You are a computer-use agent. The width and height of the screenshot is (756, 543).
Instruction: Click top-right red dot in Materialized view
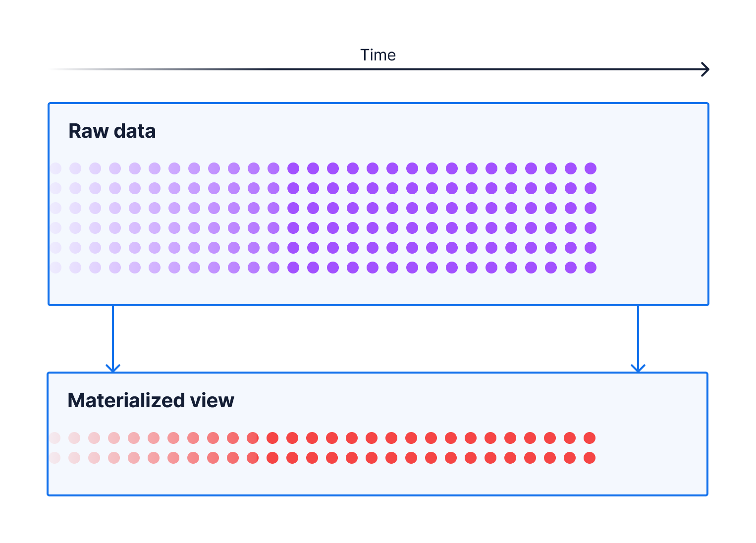[x=590, y=438]
